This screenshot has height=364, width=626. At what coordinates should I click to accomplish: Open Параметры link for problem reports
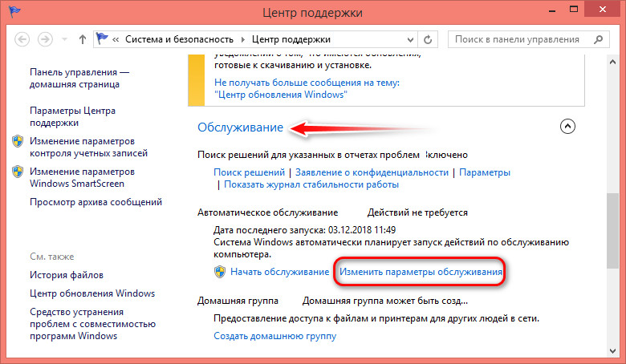(485, 172)
